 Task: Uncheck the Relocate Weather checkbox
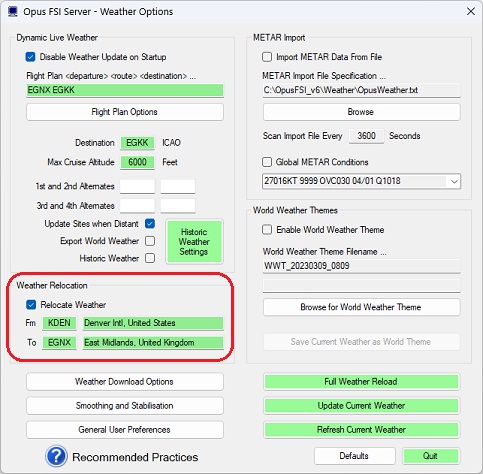tap(31, 305)
